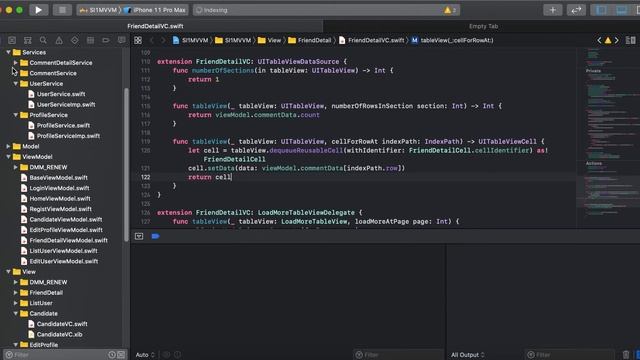Open the Breakpoint navigator
This screenshot has width=640, height=360.
click(106, 40)
